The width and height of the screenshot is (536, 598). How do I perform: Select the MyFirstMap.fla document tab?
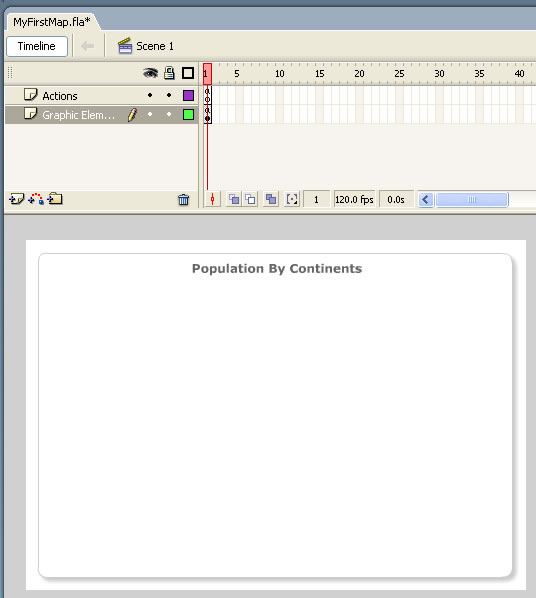pyautogui.click(x=52, y=22)
